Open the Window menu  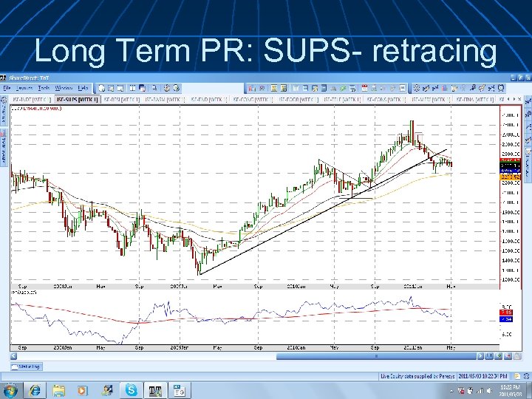click(x=64, y=88)
